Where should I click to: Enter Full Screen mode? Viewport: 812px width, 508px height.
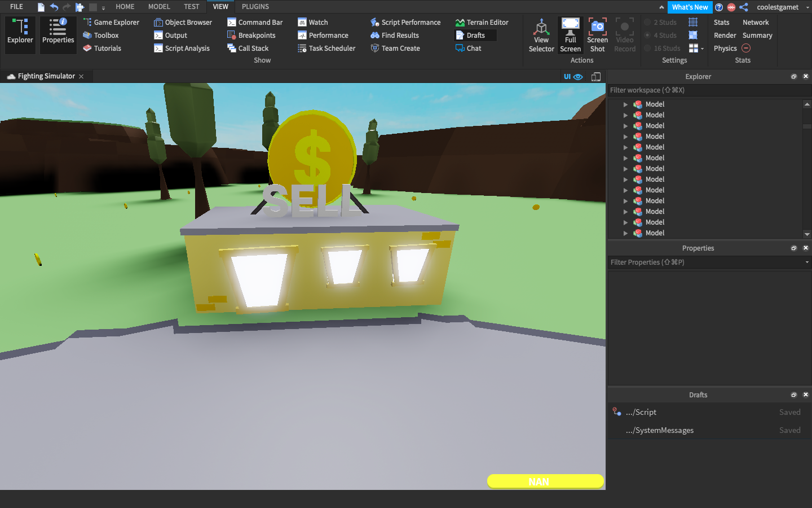click(571, 36)
